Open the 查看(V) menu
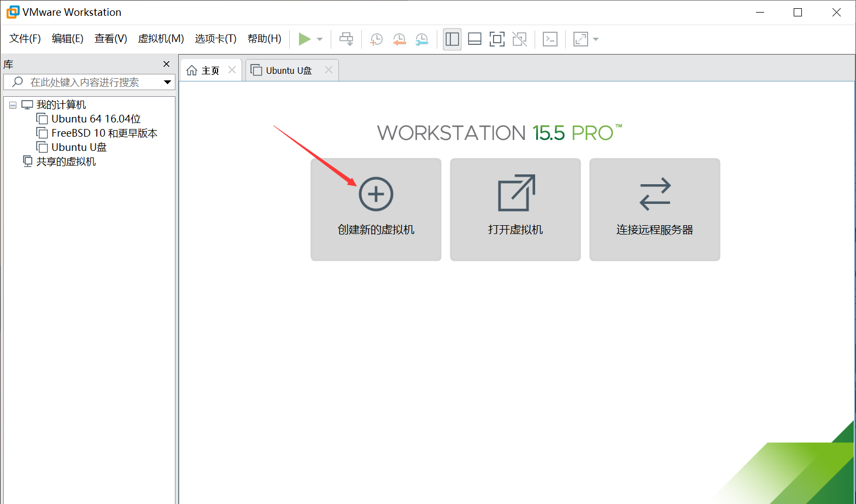The image size is (856, 504). (x=111, y=38)
